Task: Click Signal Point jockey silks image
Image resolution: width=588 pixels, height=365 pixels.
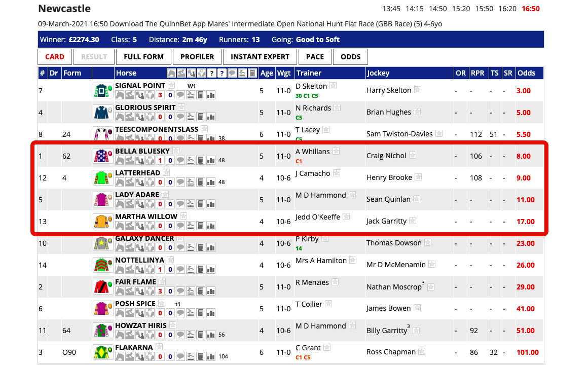Action: (x=103, y=90)
